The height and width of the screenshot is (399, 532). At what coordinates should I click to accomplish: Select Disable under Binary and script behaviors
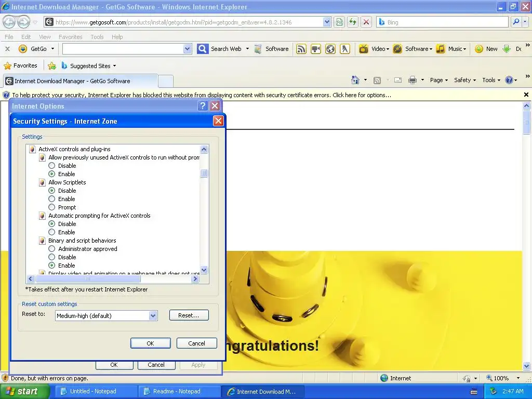(x=51, y=257)
